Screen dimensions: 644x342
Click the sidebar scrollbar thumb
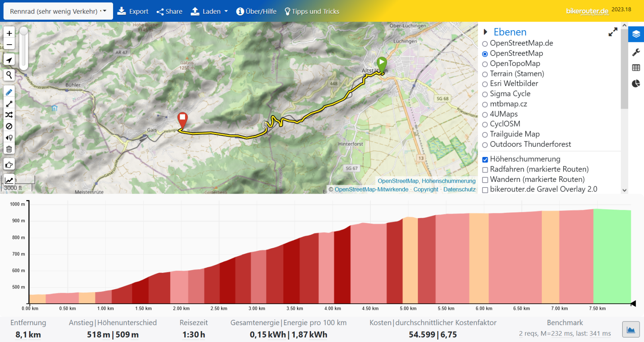[624, 68]
